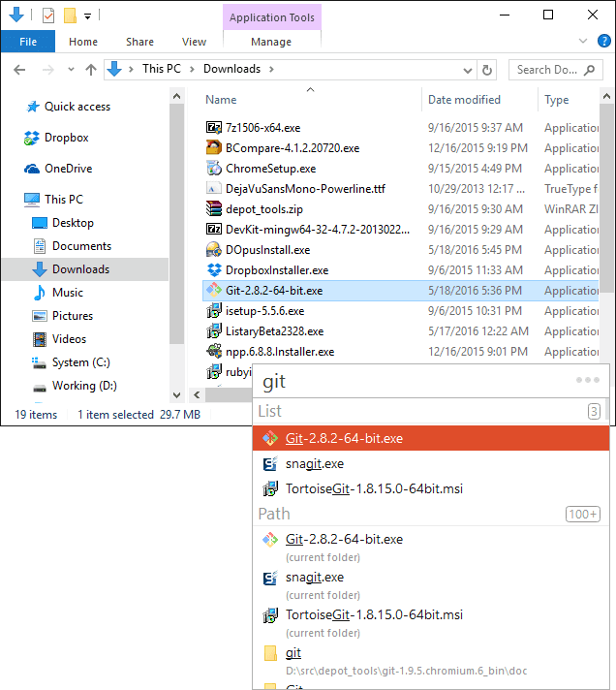The width and height of the screenshot is (616, 690).
Task: Select Music in navigation pane
Action: click(68, 293)
